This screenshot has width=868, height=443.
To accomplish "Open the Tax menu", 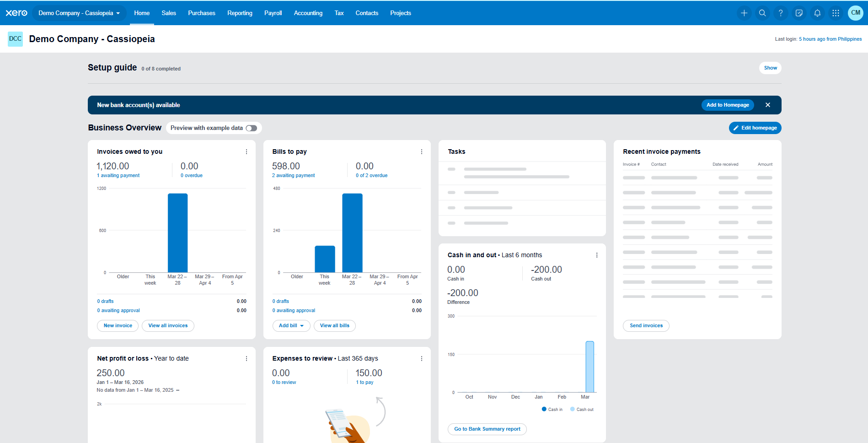I will point(339,13).
